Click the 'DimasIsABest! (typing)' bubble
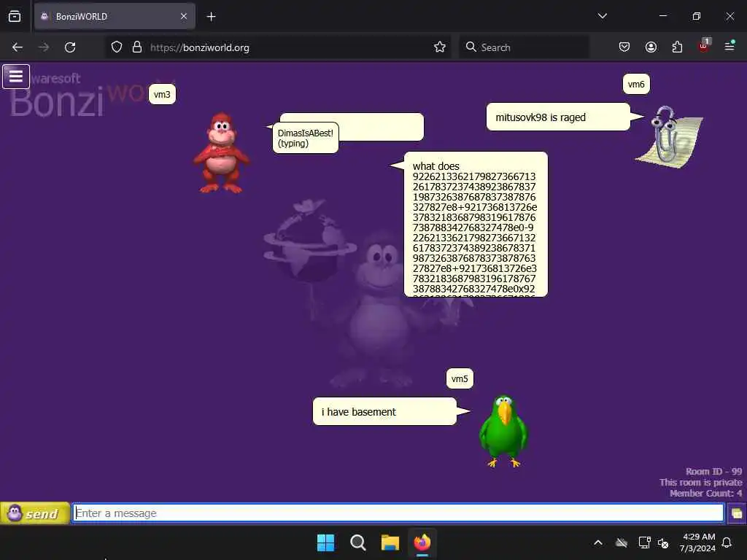The width and height of the screenshot is (747, 560). click(x=306, y=138)
